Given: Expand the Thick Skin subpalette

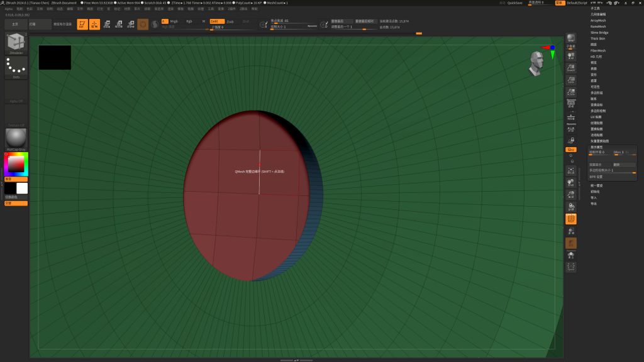Looking at the screenshot, I should click(597, 38).
